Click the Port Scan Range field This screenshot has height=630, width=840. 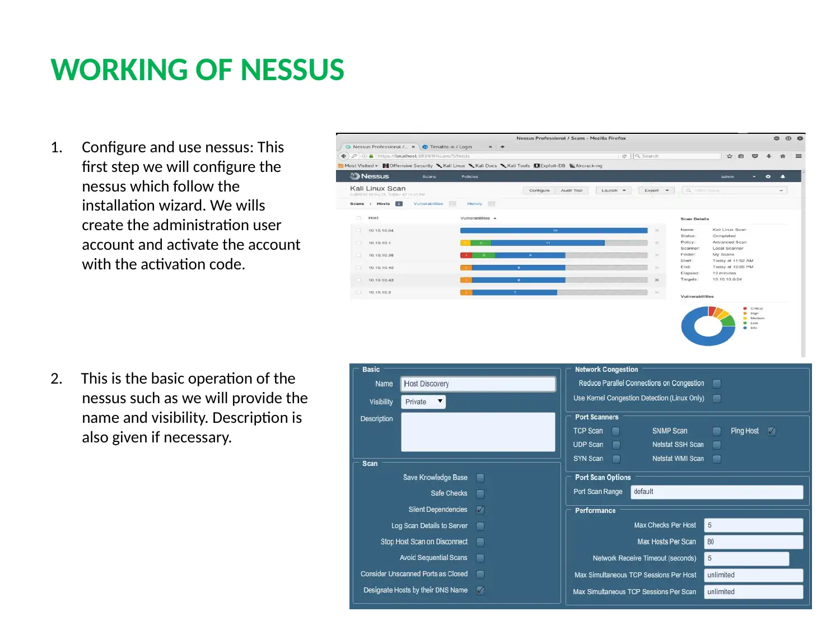(717, 492)
